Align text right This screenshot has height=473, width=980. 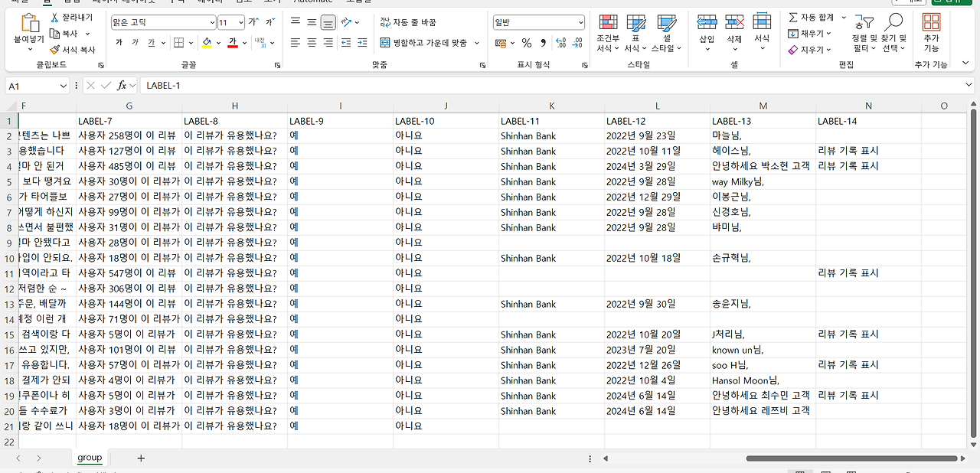coord(328,43)
